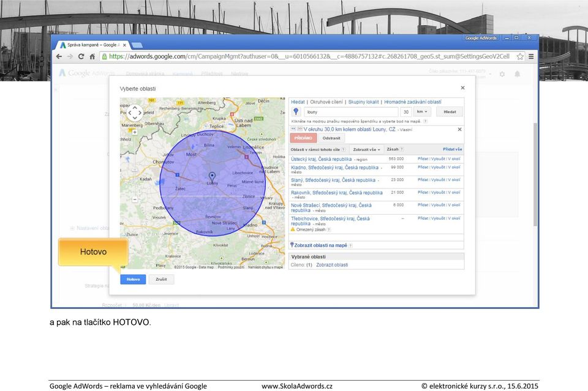Close the Správa kampaně browser tab
This screenshot has width=588, height=391.
pos(124,45)
